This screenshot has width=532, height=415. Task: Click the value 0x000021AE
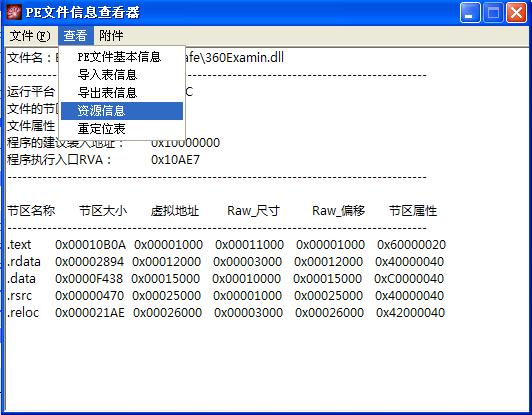(90, 313)
